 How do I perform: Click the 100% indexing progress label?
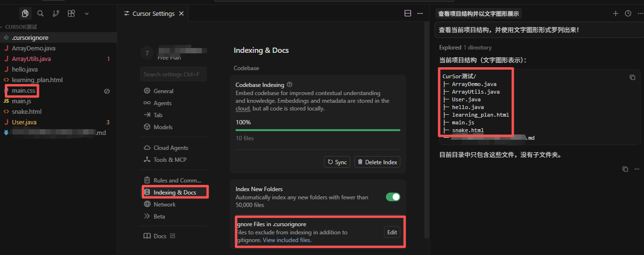coord(243,122)
